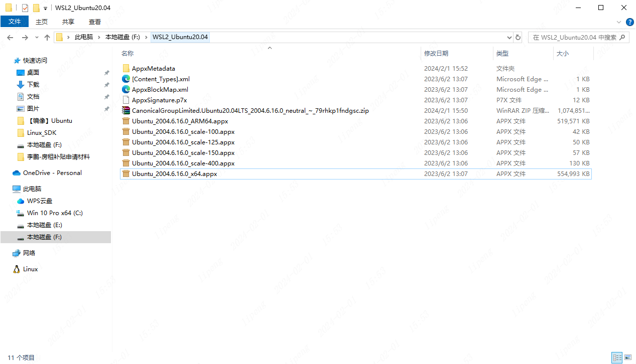636x364 pixels.
Task: Click 本地磁盘 (F:) breadcrumb in address bar
Action: 122,37
